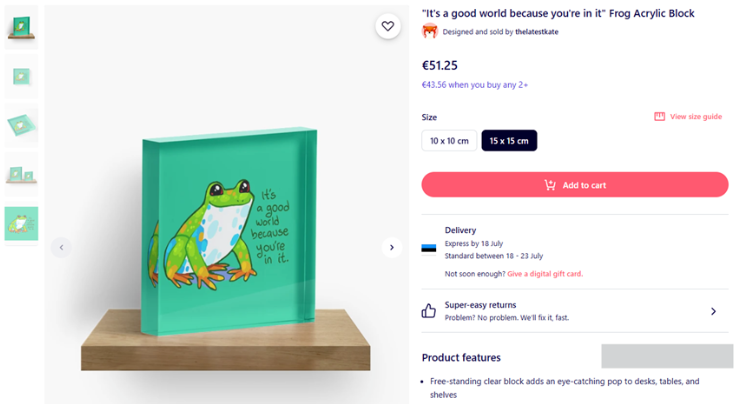Select the 15 x 15 cm size
The width and height of the screenshot is (743, 404).
pos(509,141)
